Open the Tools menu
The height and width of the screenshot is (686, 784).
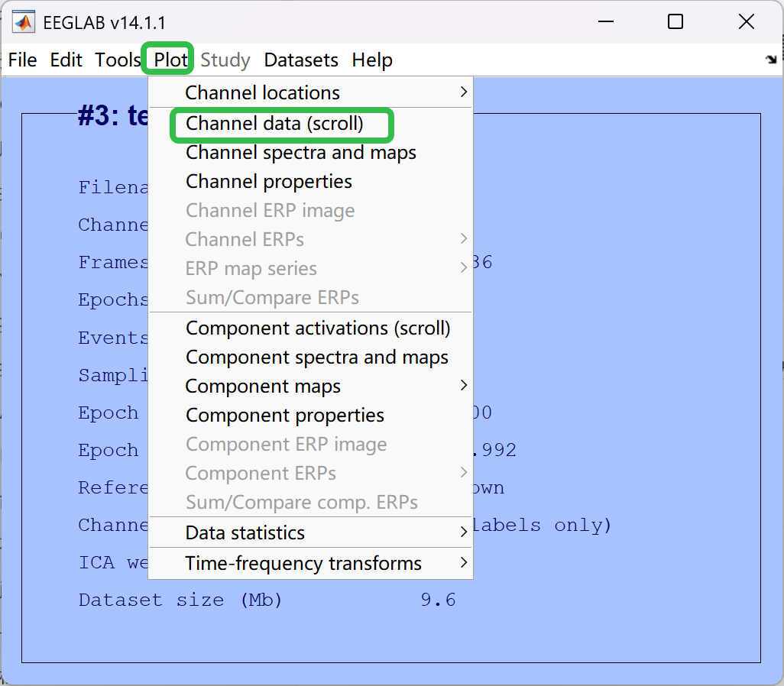coord(118,60)
